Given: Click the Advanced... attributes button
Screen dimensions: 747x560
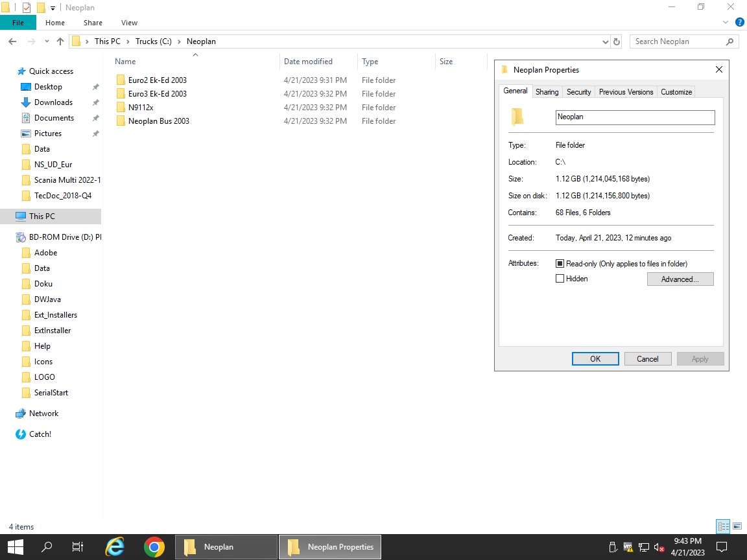Looking at the screenshot, I should pyautogui.click(x=680, y=279).
